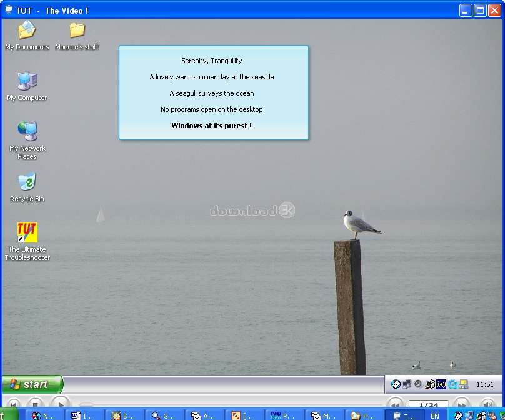
Task: Click the skip-to-start button of the player
Action: 14,404
